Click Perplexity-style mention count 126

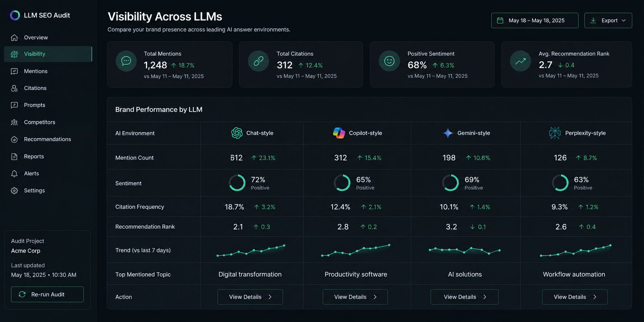coord(560,158)
